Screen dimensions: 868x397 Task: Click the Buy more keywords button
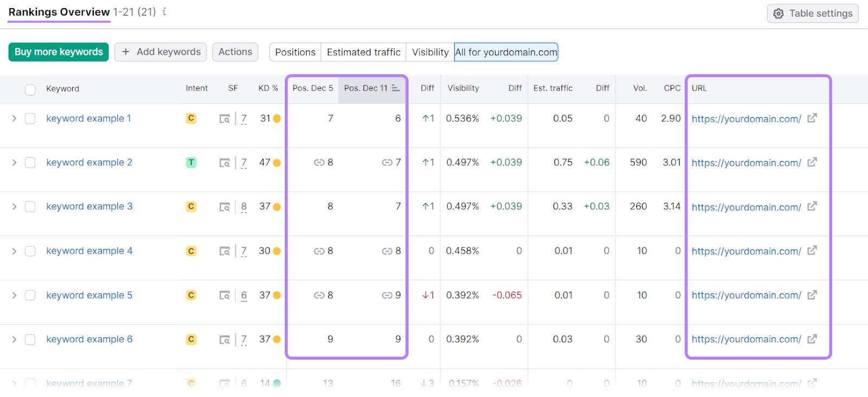click(59, 52)
